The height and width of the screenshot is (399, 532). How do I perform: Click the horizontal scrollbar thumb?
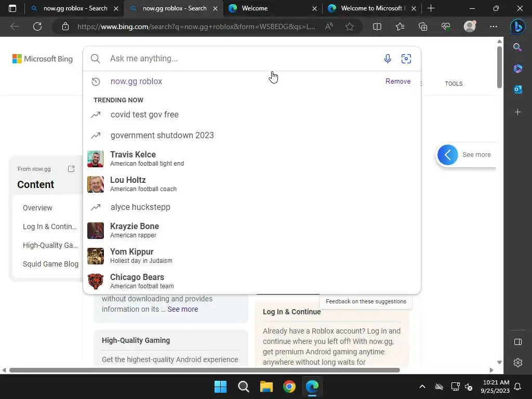tap(205, 370)
